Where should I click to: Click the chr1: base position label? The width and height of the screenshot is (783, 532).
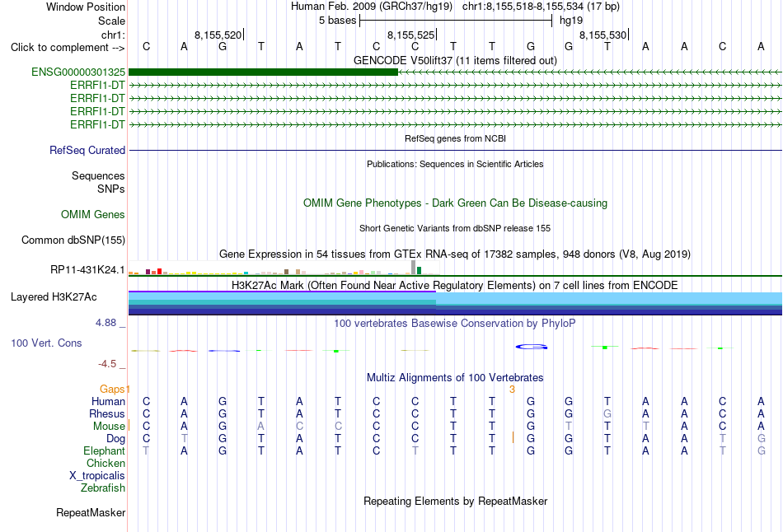click(113, 35)
